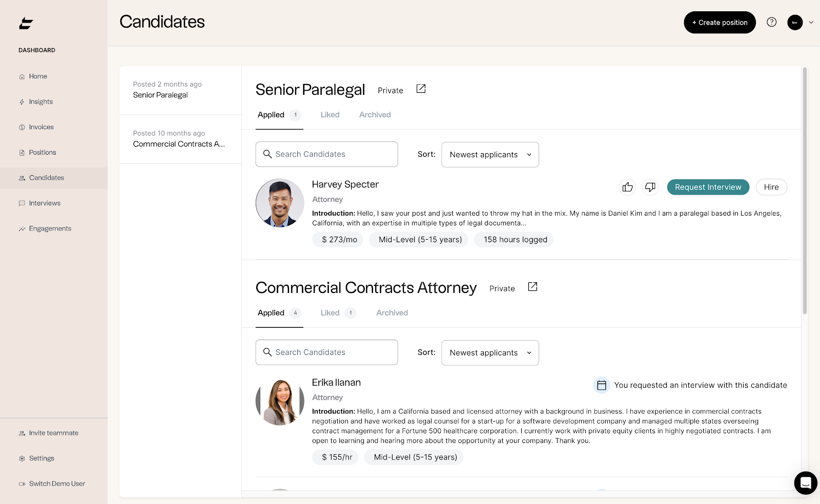The image size is (820, 504).
Task: Request an interview with Harvey Specter
Action: [708, 187]
